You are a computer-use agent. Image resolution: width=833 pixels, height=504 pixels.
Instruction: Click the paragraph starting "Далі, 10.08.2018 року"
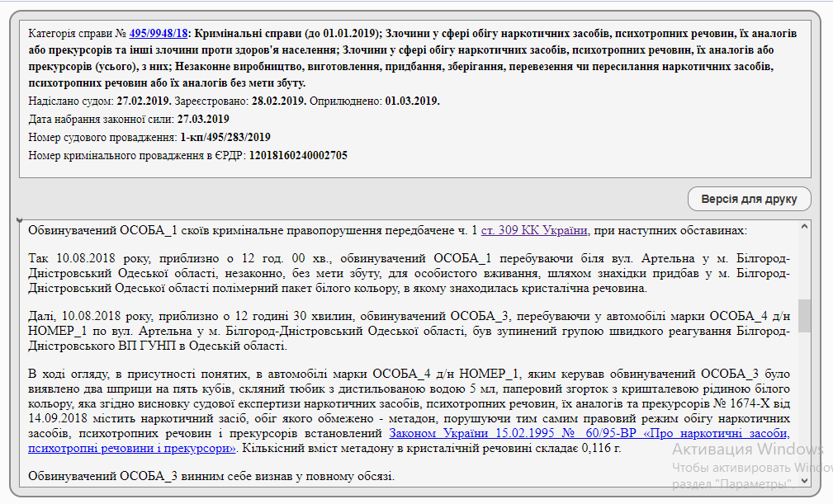409,331
